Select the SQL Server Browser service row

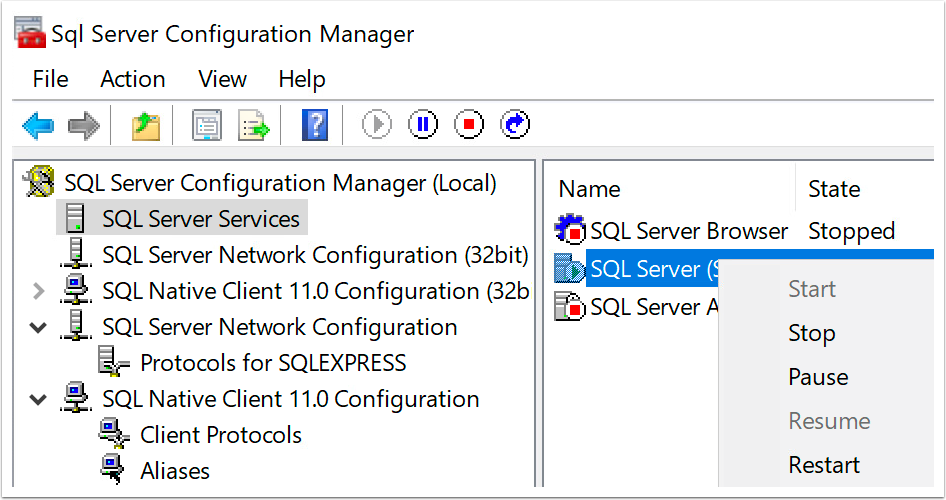(x=688, y=231)
